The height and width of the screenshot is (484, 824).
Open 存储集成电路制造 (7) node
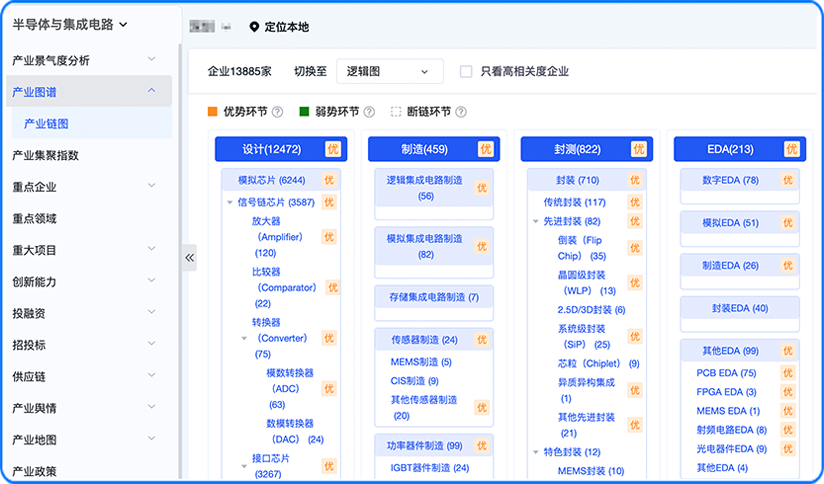tap(434, 297)
